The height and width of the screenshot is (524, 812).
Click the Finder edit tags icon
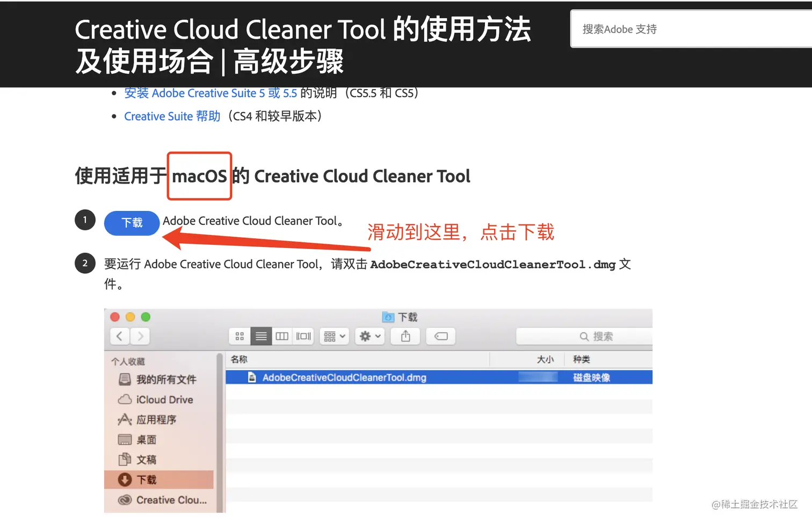point(441,336)
